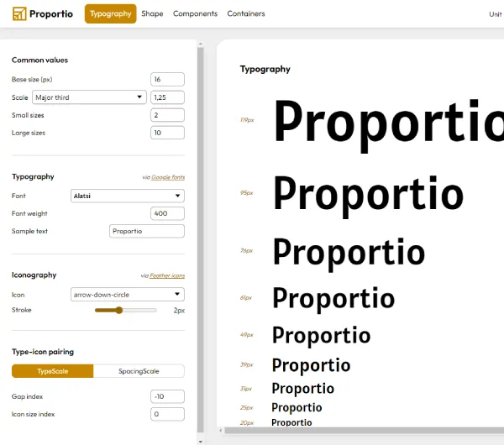Screen dimensions: 504x445
Task: Click the Unit option at top right
Action: click(496, 14)
